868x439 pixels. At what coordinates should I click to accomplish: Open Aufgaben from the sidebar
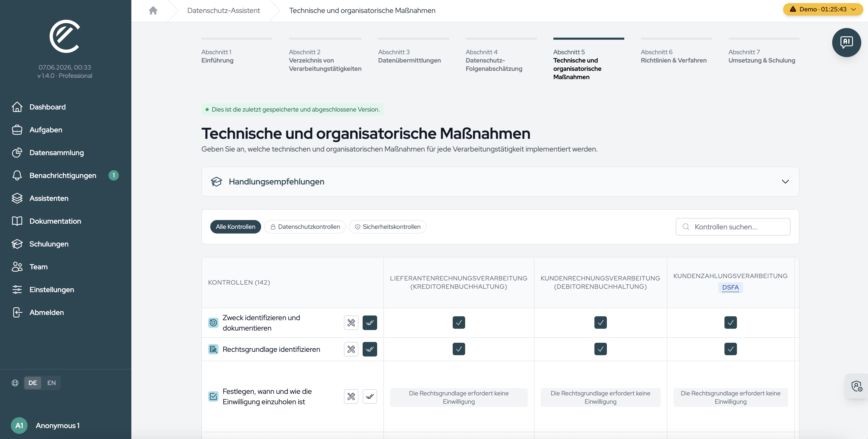45,130
